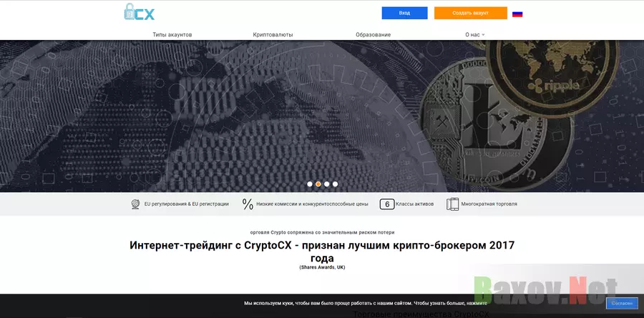Open the Образование menu item
644x318 pixels.
point(373,35)
